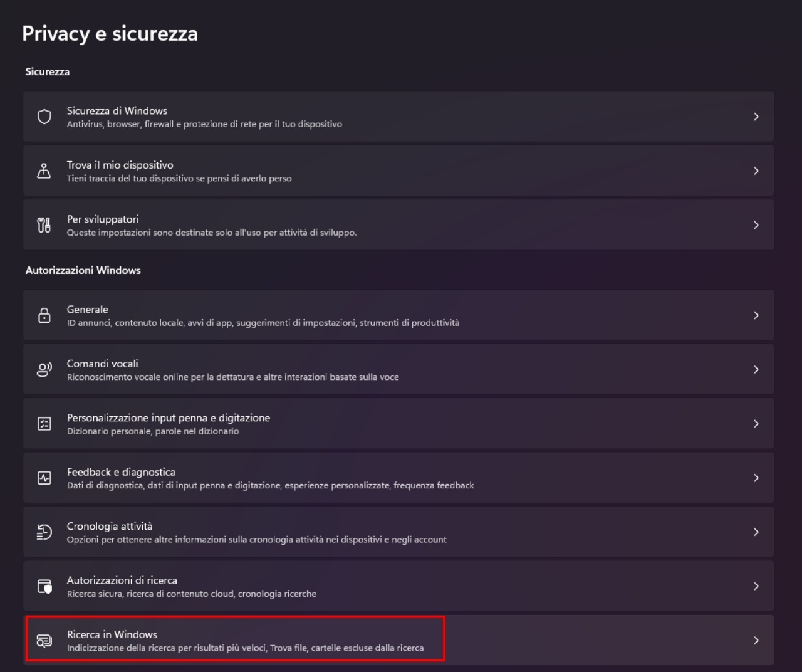Expand Cronologia attività with its chevron
The image size is (802, 672).
[756, 532]
